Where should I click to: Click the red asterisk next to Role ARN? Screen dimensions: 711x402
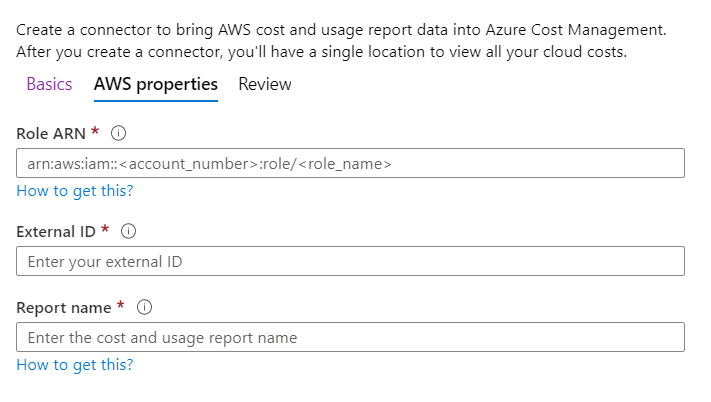(x=95, y=131)
